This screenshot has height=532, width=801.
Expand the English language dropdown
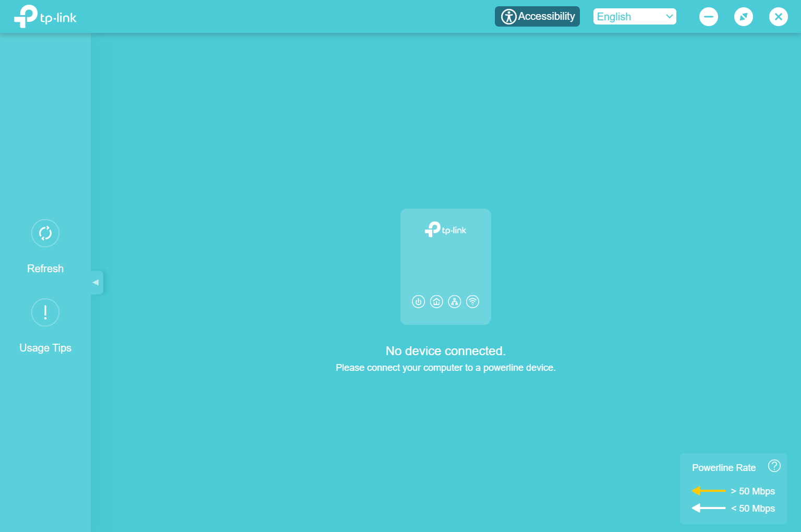click(635, 17)
